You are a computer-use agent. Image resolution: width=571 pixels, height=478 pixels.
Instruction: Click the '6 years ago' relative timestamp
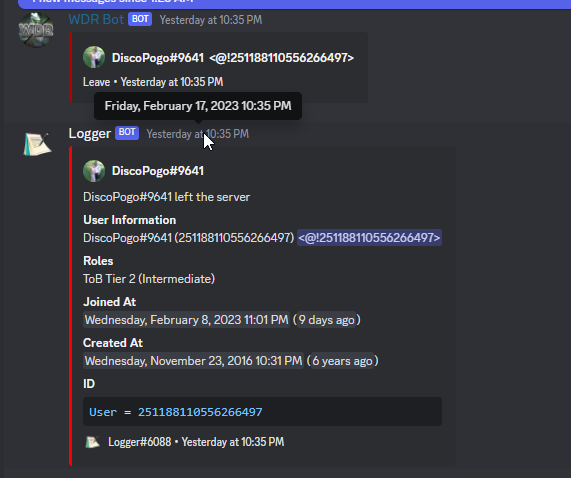click(x=342, y=361)
